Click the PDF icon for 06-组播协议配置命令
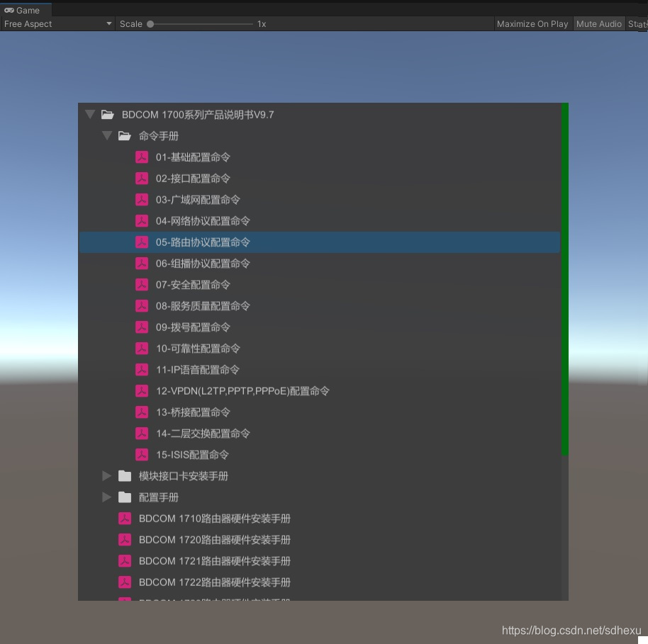 (x=142, y=264)
